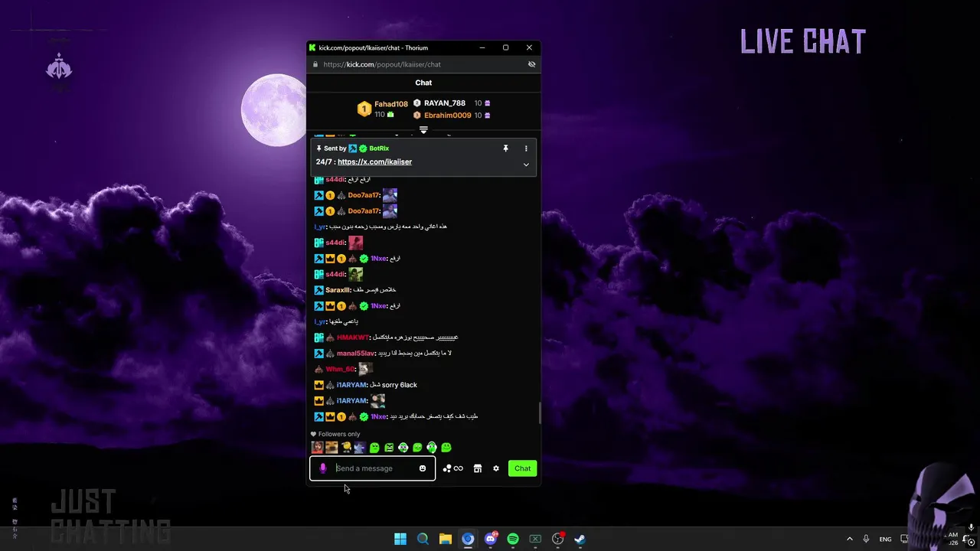The width and height of the screenshot is (980, 551).
Task: Insert the baby face quick emote
Action: (x=317, y=448)
